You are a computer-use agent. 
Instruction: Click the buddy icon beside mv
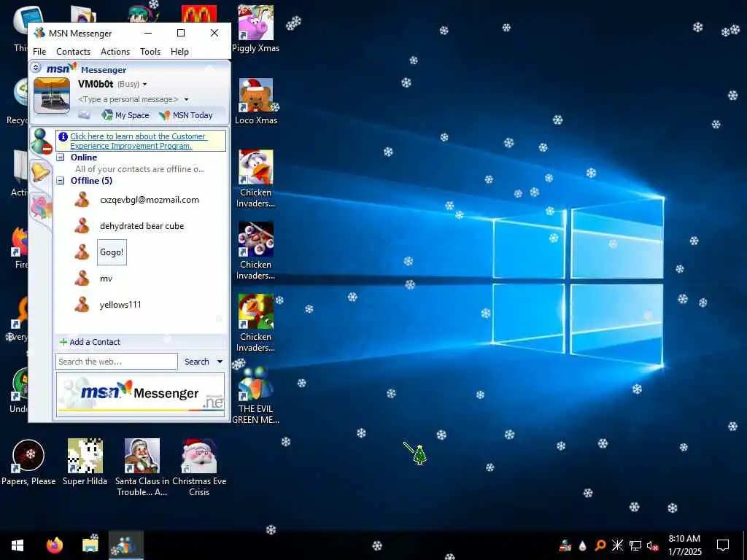[x=82, y=278]
